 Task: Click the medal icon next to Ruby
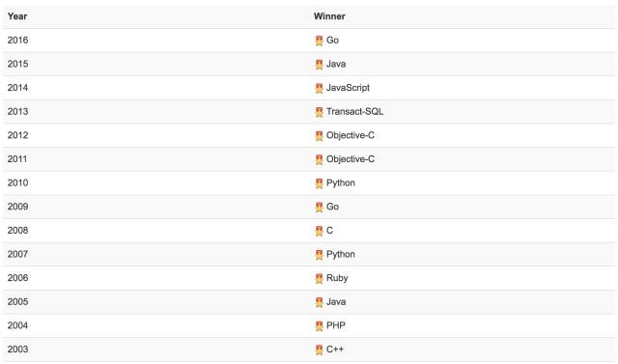click(320, 278)
